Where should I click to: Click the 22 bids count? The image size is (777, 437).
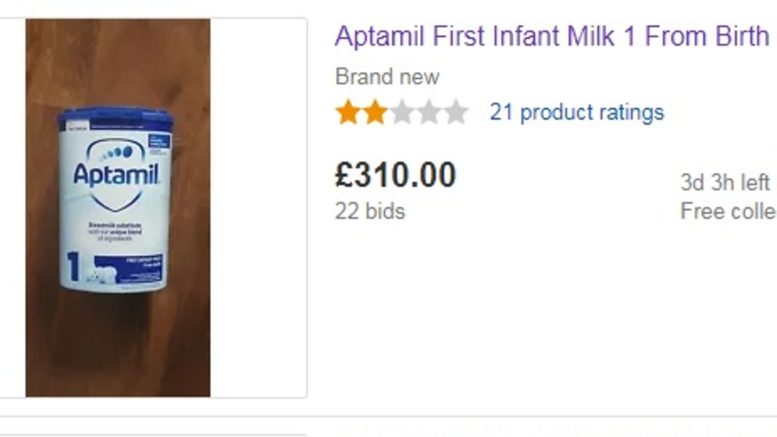(370, 211)
